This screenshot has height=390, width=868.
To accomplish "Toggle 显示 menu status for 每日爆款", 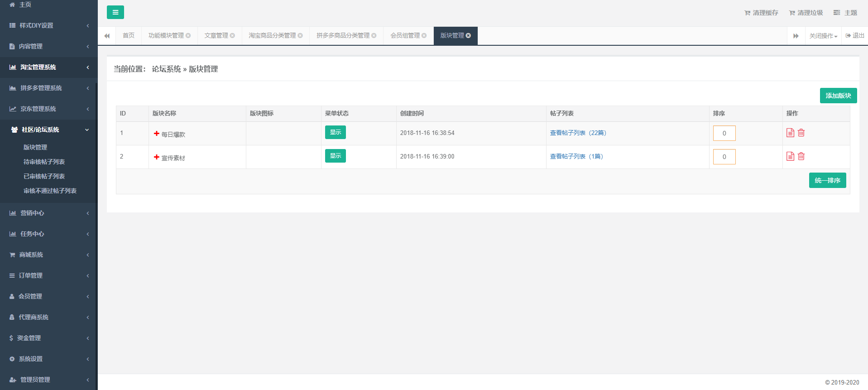I will 335,132.
